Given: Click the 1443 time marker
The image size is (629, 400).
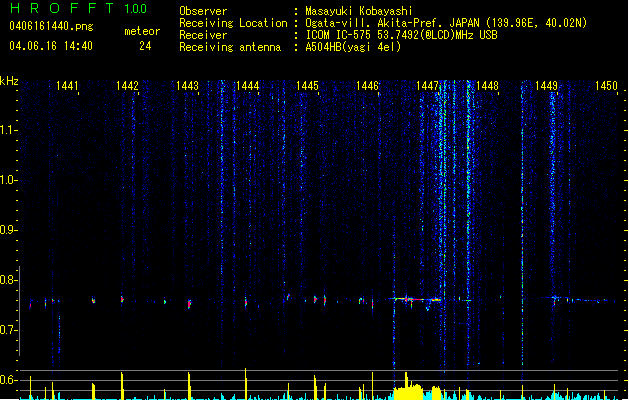Looking at the screenshot, I should pyautogui.click(x=187, y=86).
